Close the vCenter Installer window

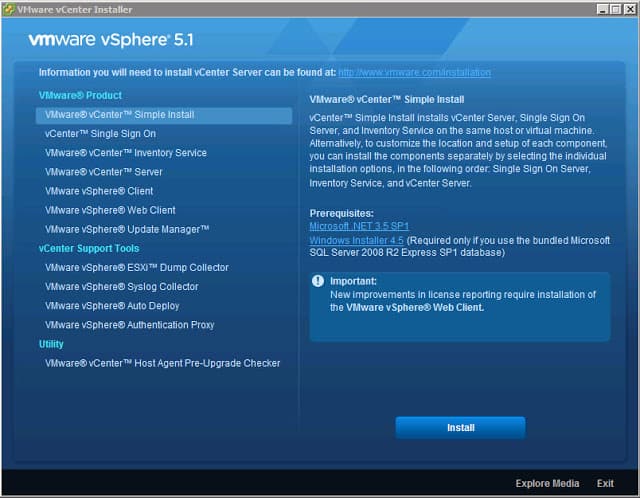tap(630, 9)
